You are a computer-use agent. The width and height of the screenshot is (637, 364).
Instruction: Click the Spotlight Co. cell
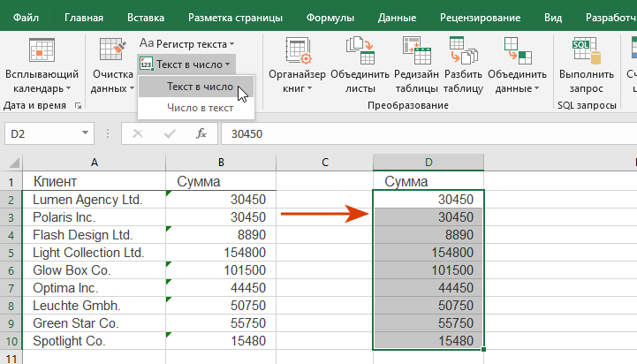click(x=95, y=341)
